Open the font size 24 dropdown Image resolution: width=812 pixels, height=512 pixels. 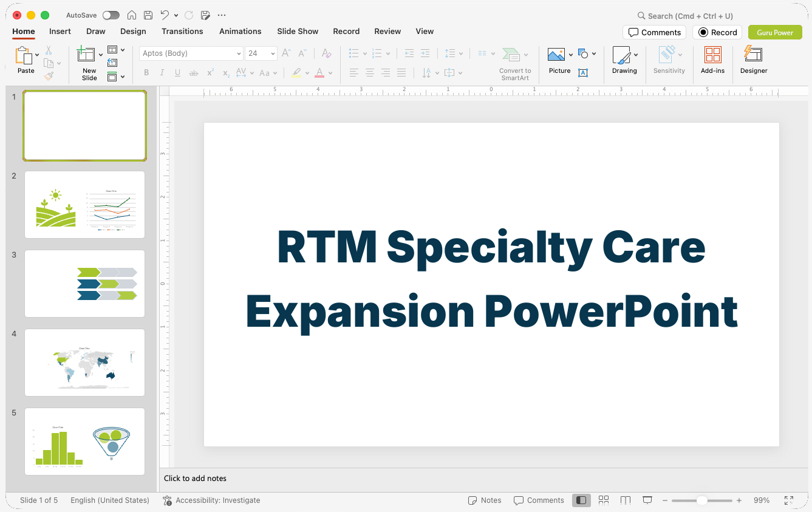pyautogui.click(x=273, y=53)
